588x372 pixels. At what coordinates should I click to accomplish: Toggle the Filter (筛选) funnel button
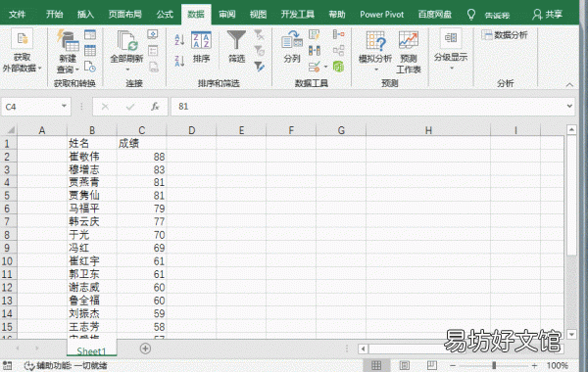coord(236,47)
